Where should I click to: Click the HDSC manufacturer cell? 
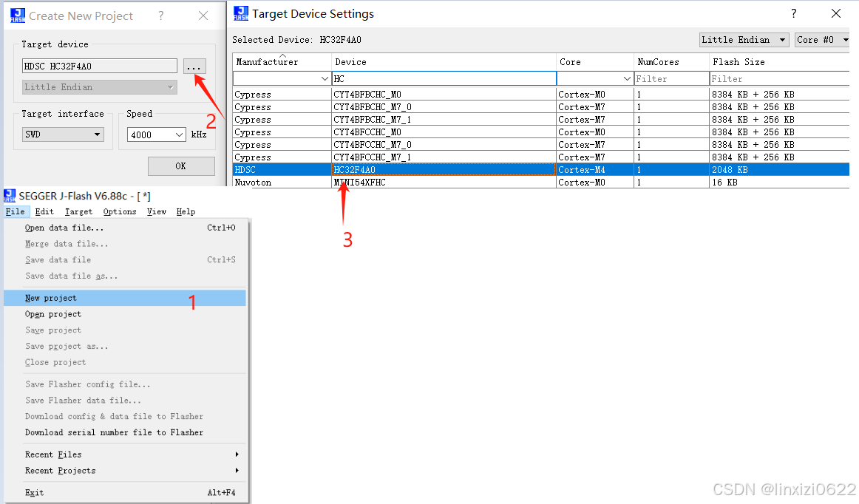pyautogui.click(x=282, y=170)
